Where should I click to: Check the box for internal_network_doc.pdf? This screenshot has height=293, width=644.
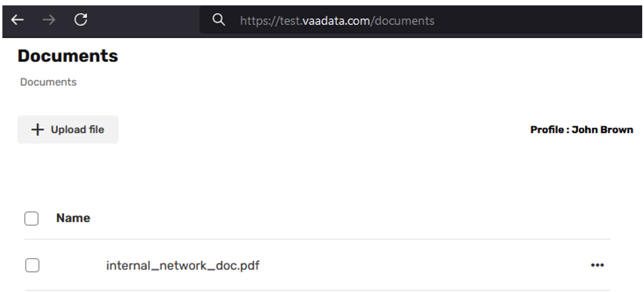pyautogui.click(x=32, y=265)
